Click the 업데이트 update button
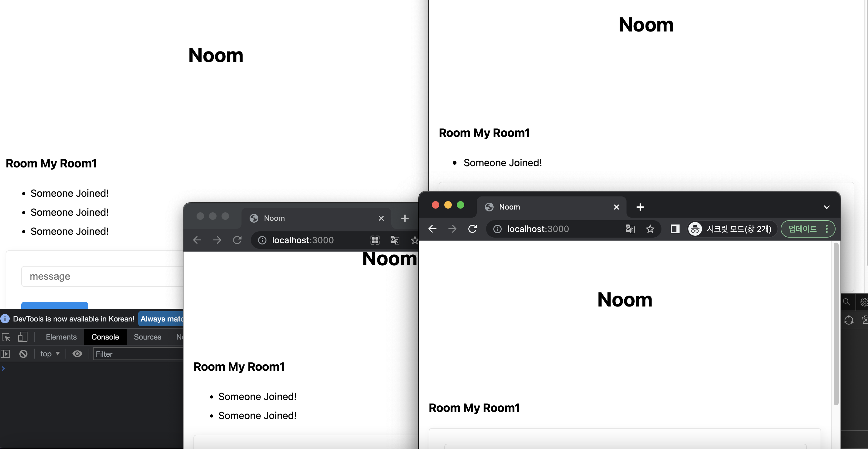The height and width of the screenshot is (449, 868). (x=802, y=229)
